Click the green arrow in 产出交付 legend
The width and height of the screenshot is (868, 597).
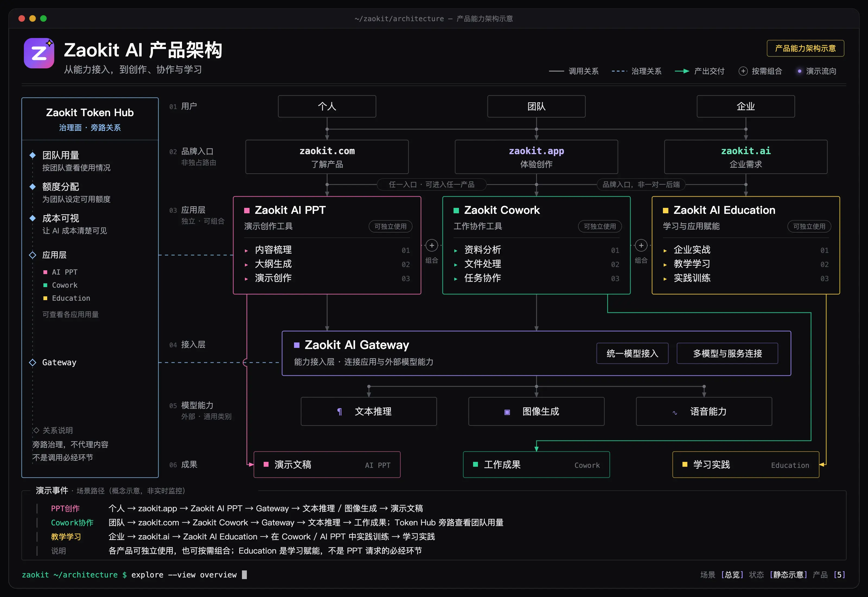click(x=682, y=71)
